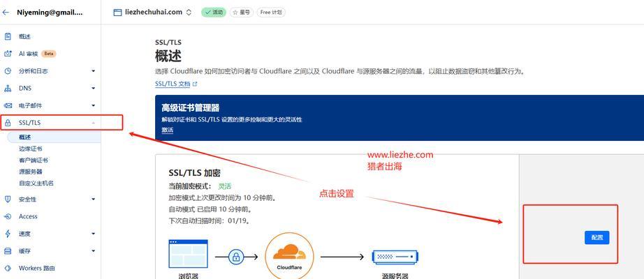Click the Beta badge beside AI 审核

48,54
